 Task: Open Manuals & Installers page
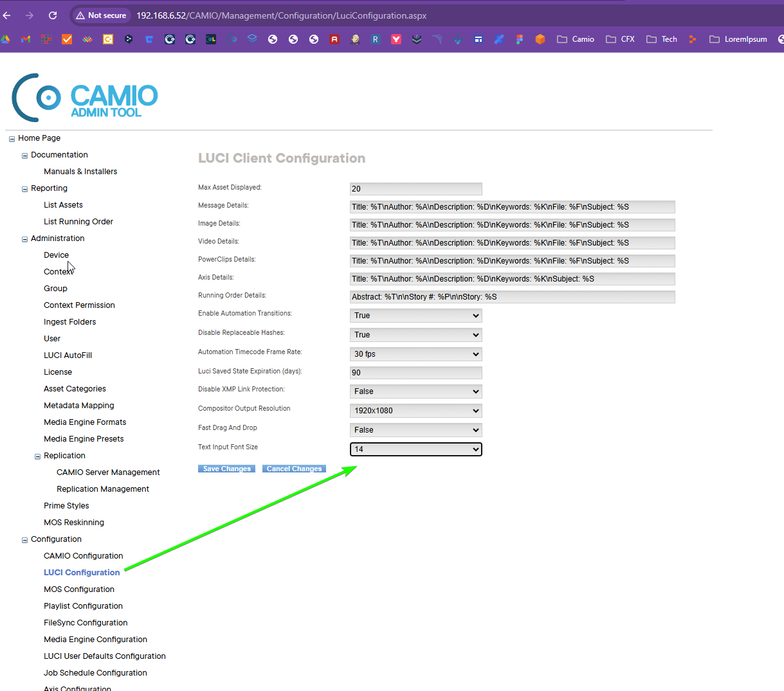[80, 172]
